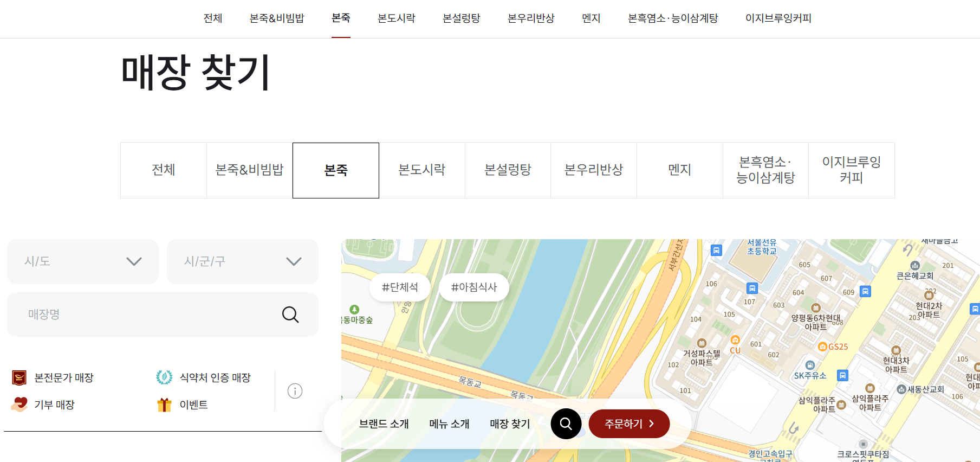Click the bus stop icon near building 107
This screenshot has width=980, height=462.
click(x=752, y=288)
